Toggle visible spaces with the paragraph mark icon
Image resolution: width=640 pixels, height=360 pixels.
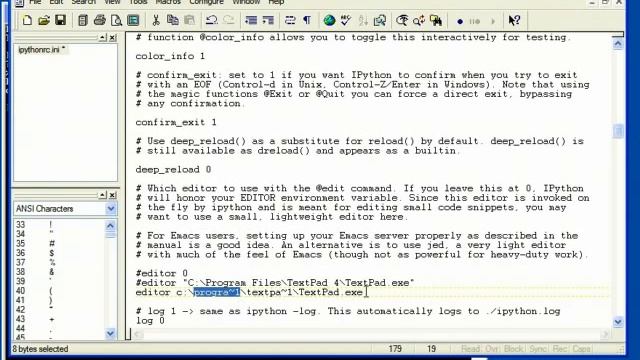(x=307, y=20)
